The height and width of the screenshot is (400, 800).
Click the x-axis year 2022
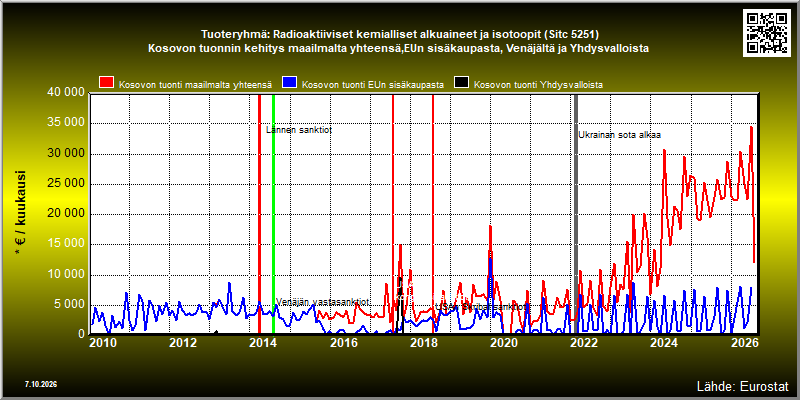click(x=585, y=342)
